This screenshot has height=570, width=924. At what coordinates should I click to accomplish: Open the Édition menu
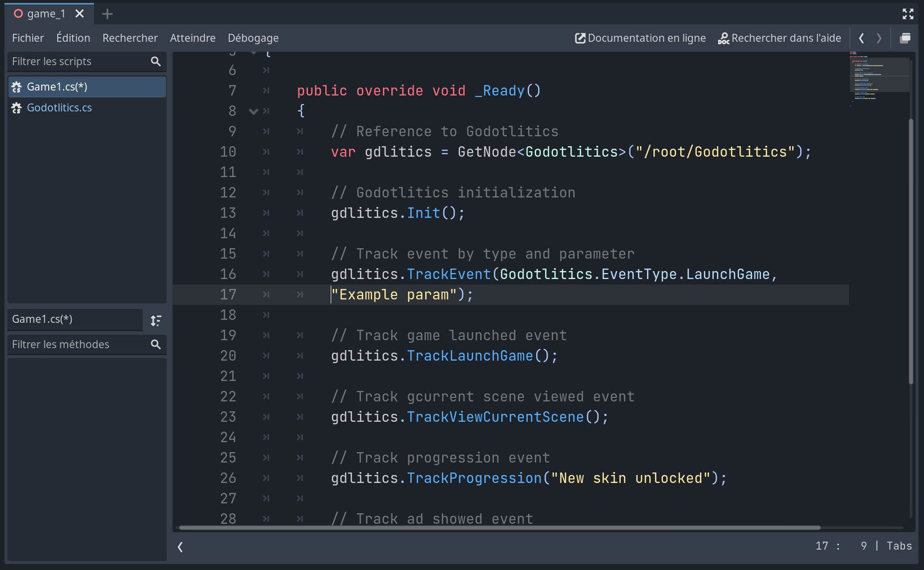73,38
